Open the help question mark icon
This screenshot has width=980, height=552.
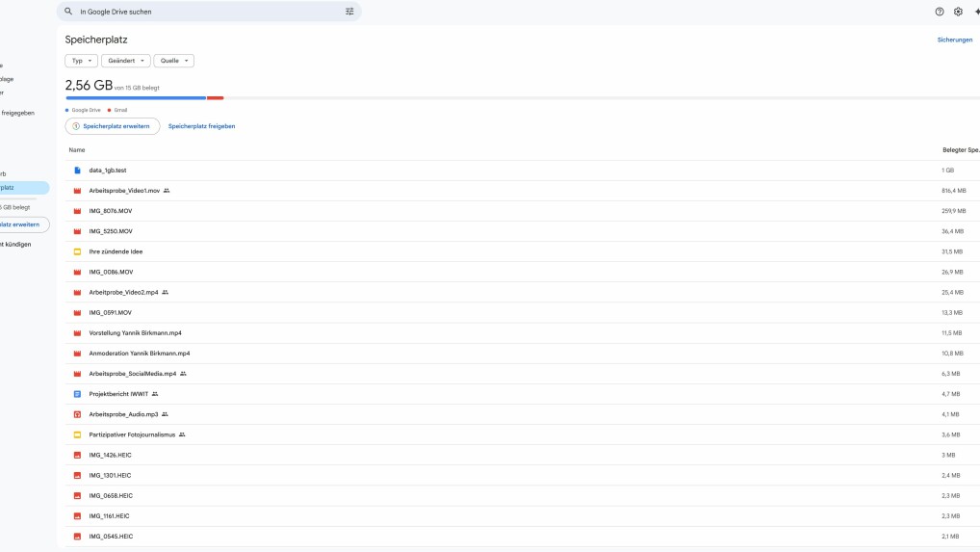point(940,12)
